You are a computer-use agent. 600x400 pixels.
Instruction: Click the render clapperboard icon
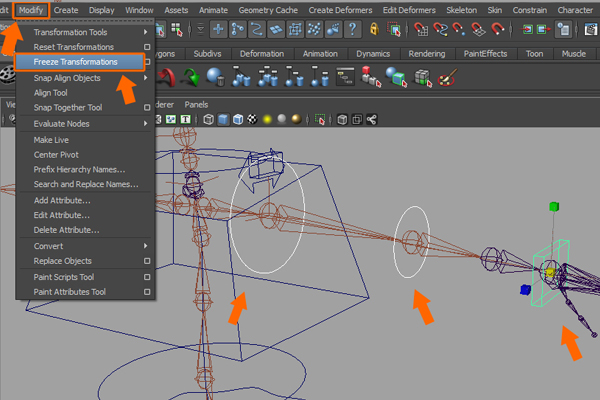click(x=591, y=29)
